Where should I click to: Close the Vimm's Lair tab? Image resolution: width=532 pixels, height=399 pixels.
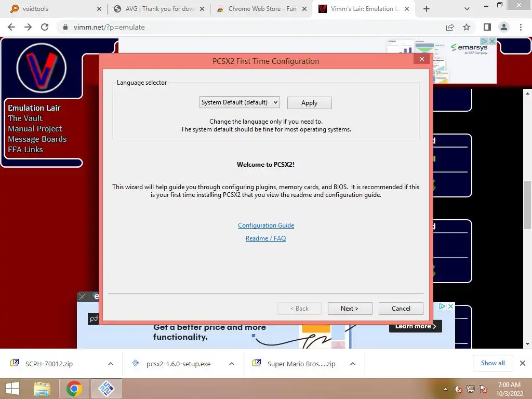pos(406,9)
